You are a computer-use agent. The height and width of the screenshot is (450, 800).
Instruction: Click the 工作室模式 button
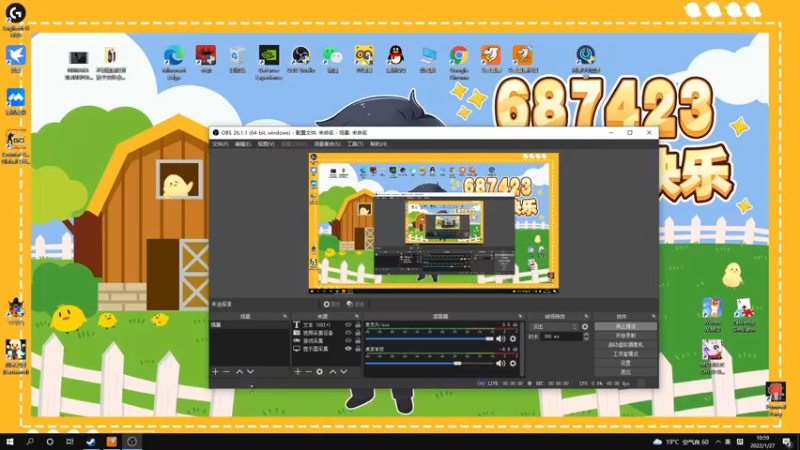point(626,354)
